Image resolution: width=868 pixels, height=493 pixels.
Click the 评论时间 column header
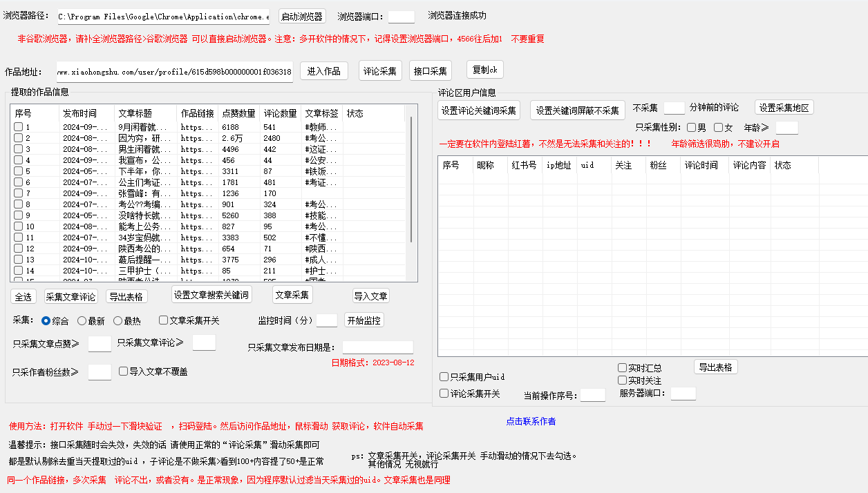point(701,166)
